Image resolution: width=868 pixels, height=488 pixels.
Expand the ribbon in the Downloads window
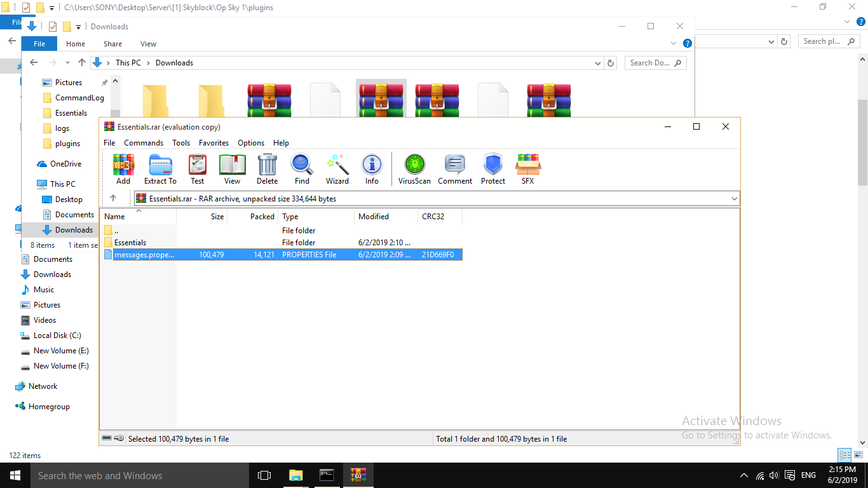coord(674,44)
